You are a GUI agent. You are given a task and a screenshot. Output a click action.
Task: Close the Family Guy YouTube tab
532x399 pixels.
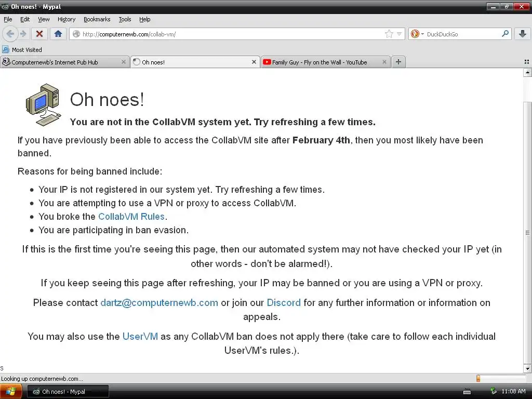pos(384,62)
